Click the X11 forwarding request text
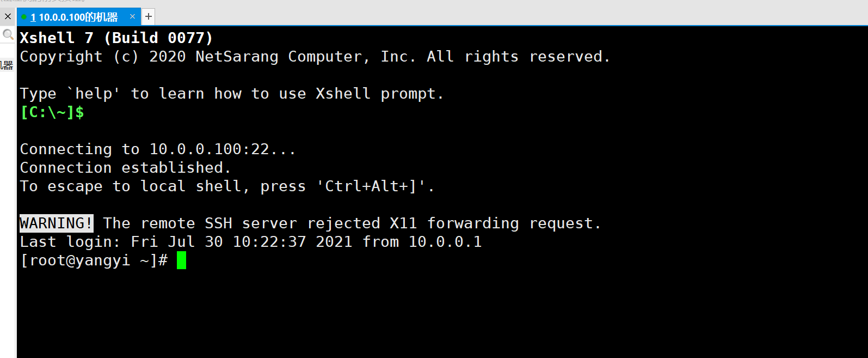The height and width of the screenshot is (358, 868). tap(495, 223)
